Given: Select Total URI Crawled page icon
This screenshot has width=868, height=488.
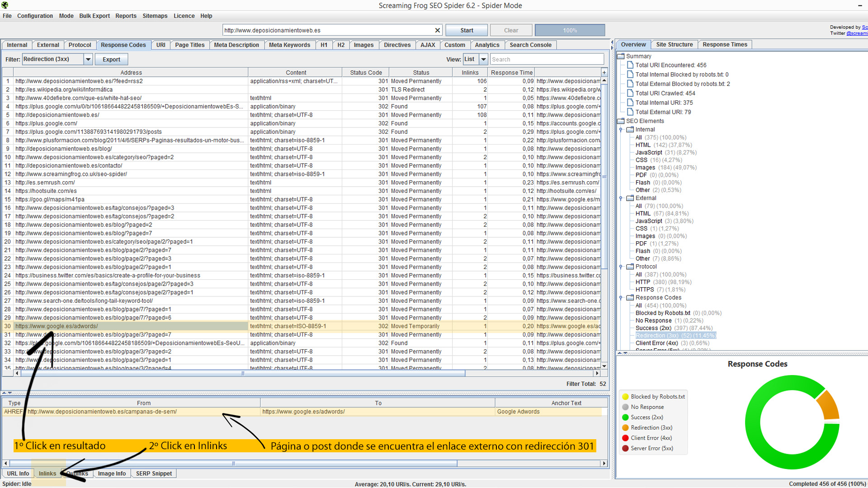Looking at the screenshot, I should (630, 93).
